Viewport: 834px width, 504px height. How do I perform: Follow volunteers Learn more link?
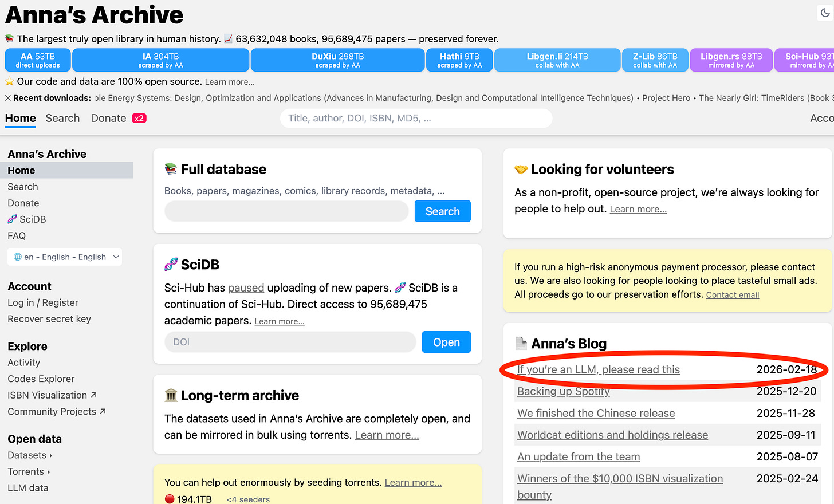coord(638,209)
